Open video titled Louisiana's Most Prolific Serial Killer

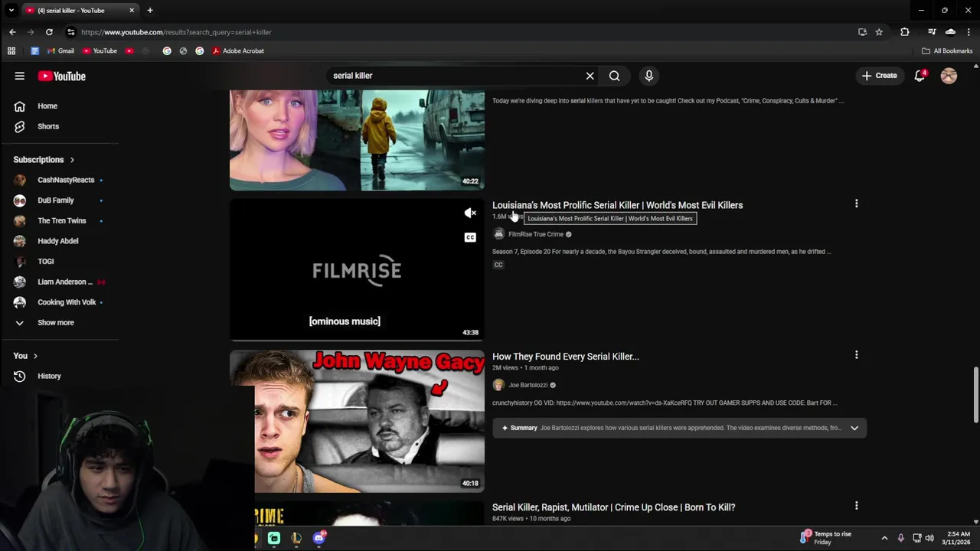coord(617,205)
